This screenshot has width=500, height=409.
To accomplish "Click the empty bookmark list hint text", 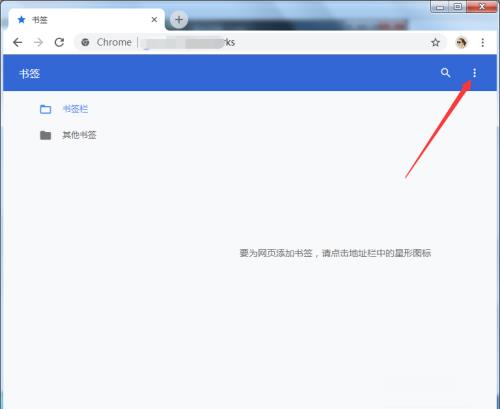I will tap(335, 253).
